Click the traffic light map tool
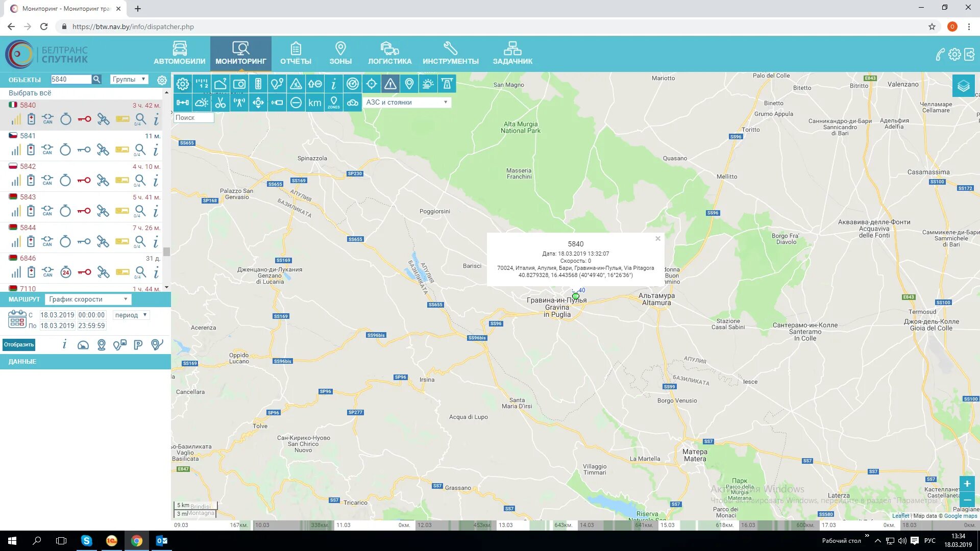 point(258,84)
